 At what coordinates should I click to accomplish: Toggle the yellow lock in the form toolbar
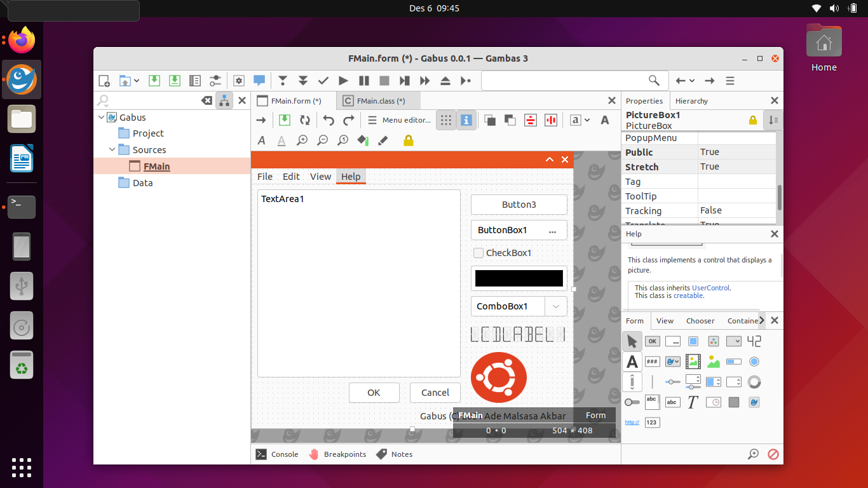click(409, 140)
